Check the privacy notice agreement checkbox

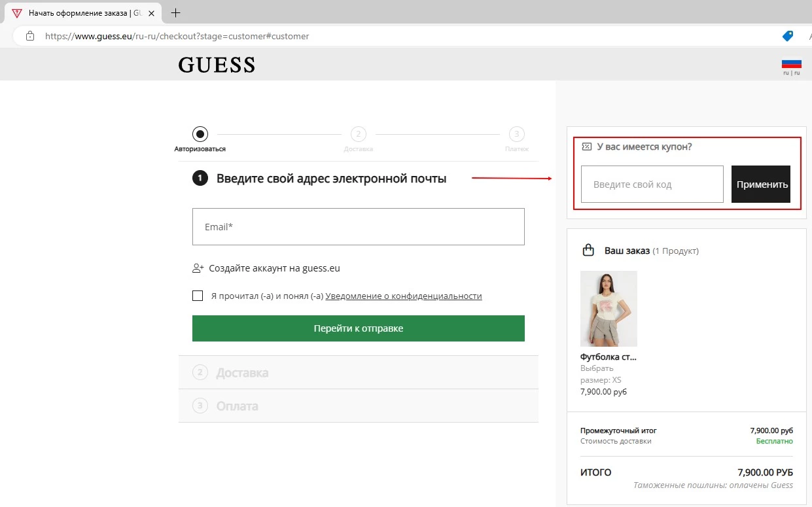tap(198, 296)
